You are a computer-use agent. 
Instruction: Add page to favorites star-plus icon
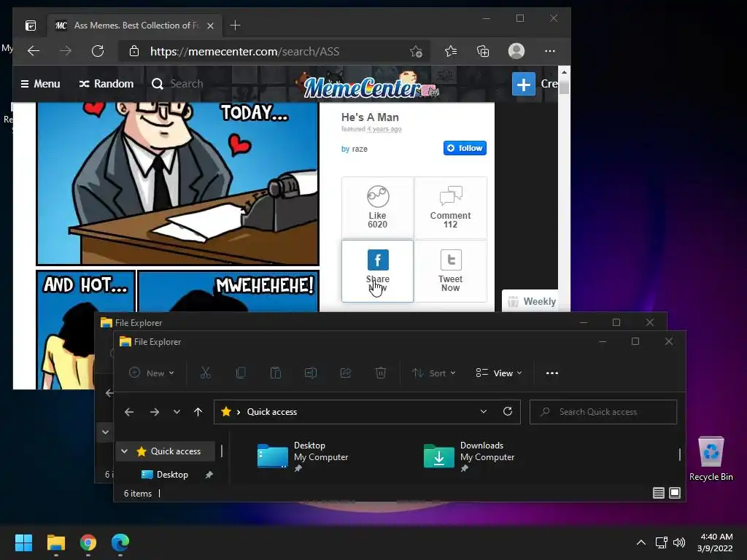coord(416,52)
